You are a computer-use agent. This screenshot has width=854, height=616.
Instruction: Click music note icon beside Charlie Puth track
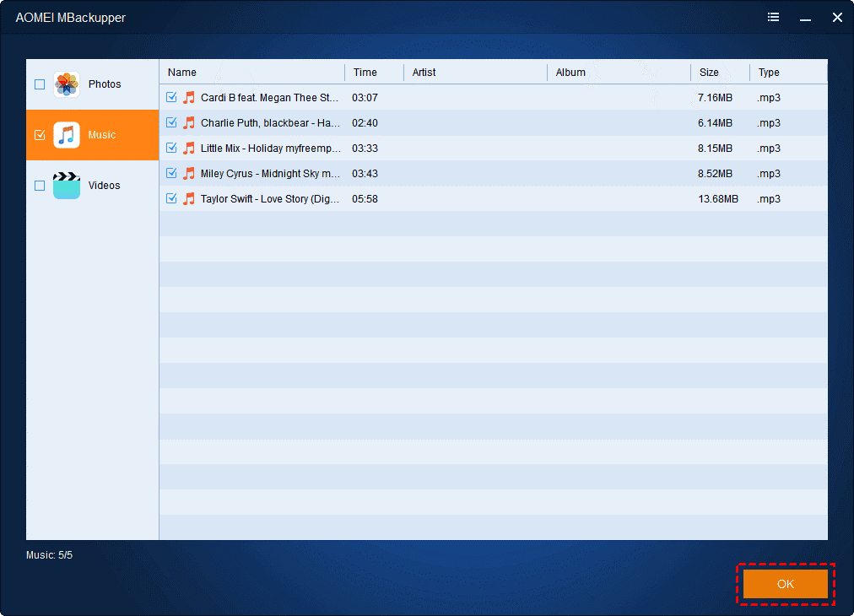(189, 123)
